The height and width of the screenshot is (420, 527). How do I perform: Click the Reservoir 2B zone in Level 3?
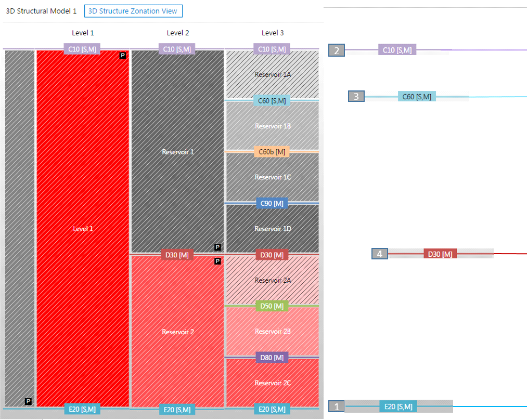click(272, 332)
